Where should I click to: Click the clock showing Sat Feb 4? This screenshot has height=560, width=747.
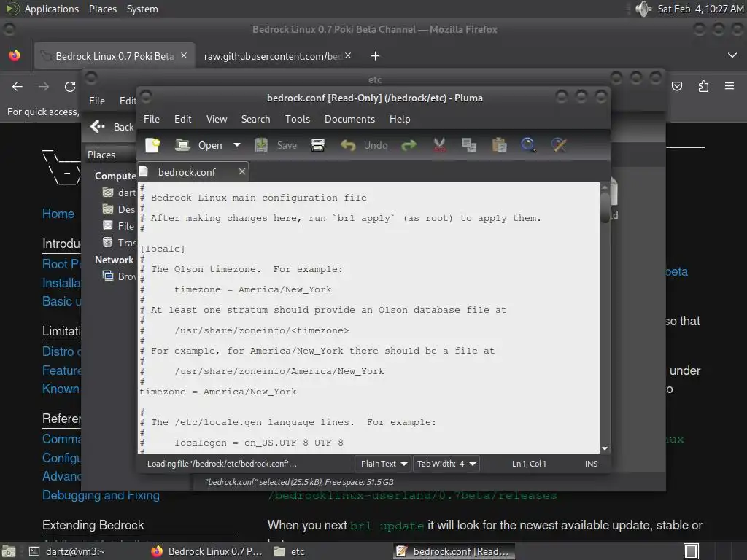point(700,9)
